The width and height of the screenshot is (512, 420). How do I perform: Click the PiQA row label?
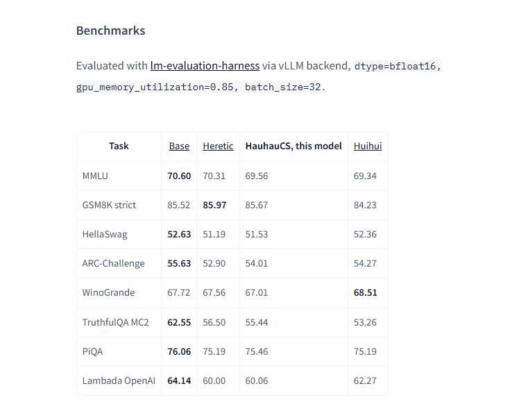(x=92, y=352)
